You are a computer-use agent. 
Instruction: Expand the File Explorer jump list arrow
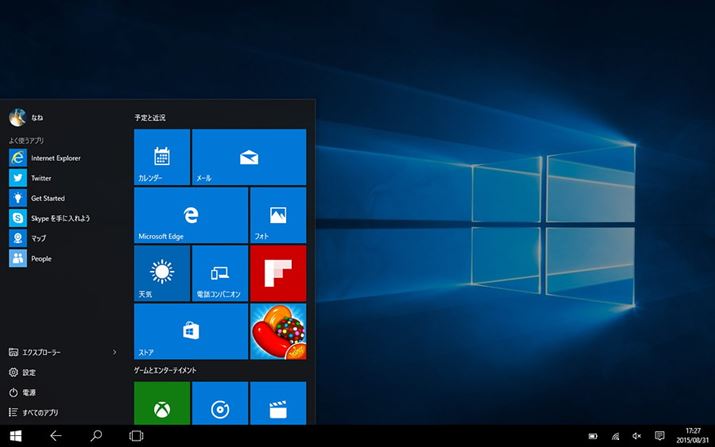click(x=115, y=352)
